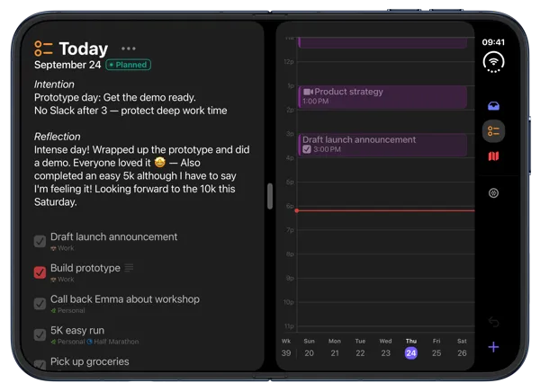Screen dimensions: 540x392
Task: Select Fri 25 in week strip
Action: point(436,348)
